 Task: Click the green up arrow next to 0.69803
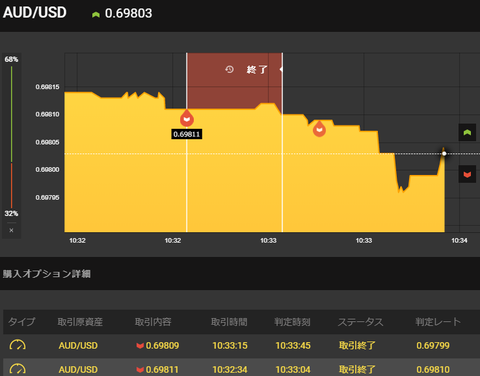pyautogui.click(x=96, y=14)
